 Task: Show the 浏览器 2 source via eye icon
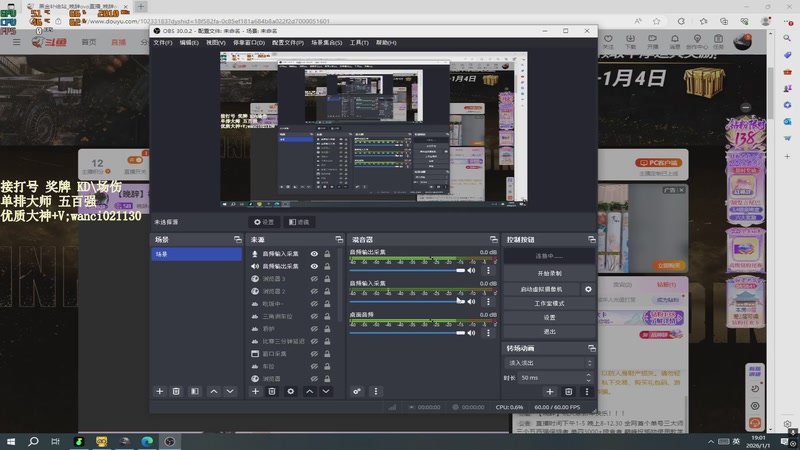314,291
